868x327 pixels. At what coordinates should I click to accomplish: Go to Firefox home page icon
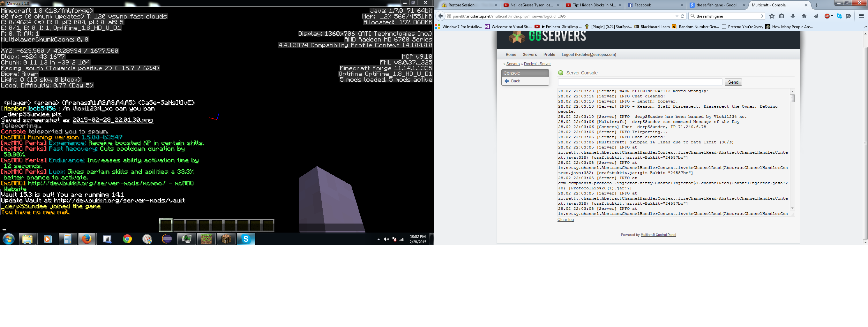(804, 16)
